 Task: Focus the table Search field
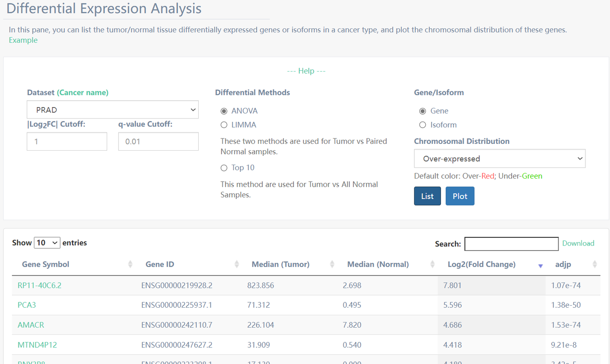[x=511, y=244]
